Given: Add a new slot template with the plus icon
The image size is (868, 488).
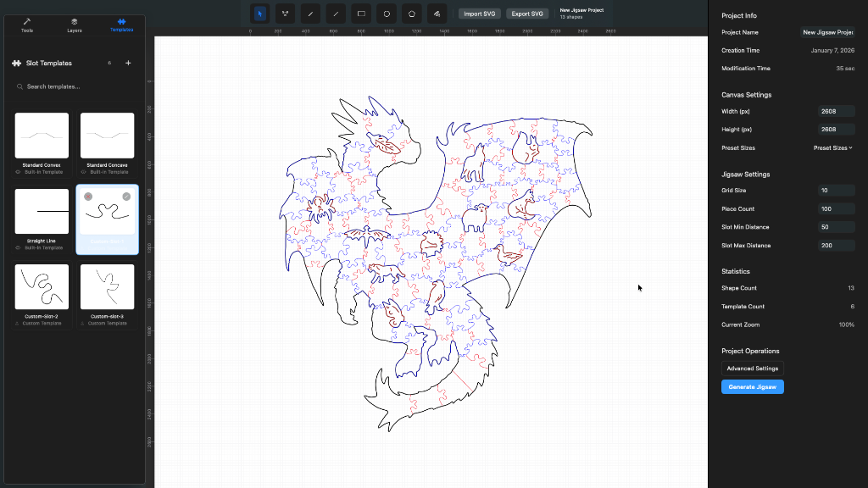Looking at the screenshot, I should point(128,63).
